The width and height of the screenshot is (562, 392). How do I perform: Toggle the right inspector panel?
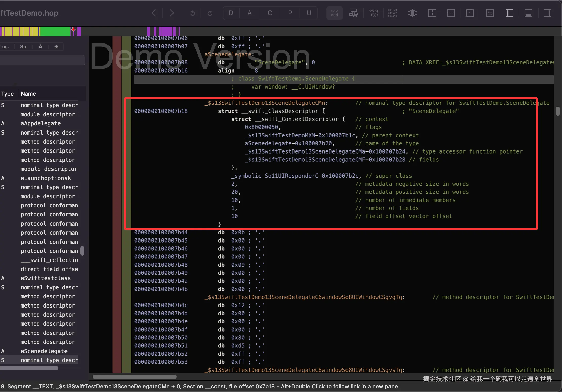coord(547,13)
